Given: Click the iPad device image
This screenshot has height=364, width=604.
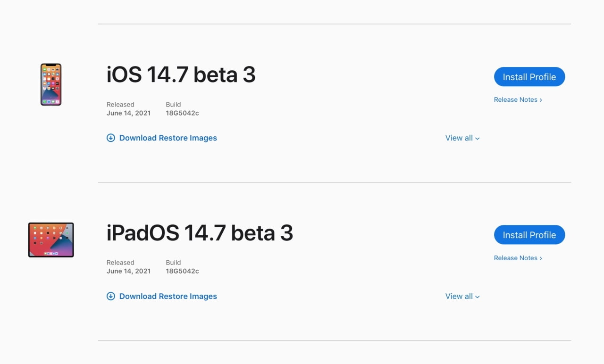Looking at the screenshot, I should pos(51,240).
